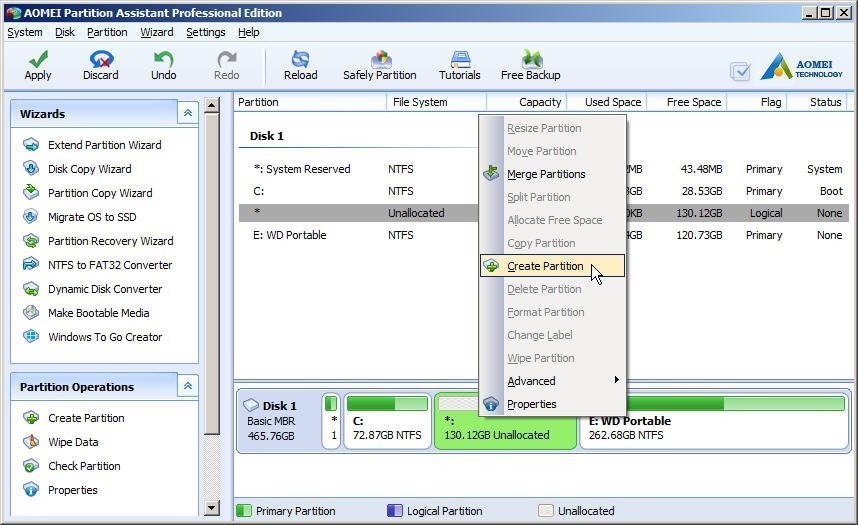Open the Settings menu
Screen dimensions: 858x525
(x=206, y=32)
